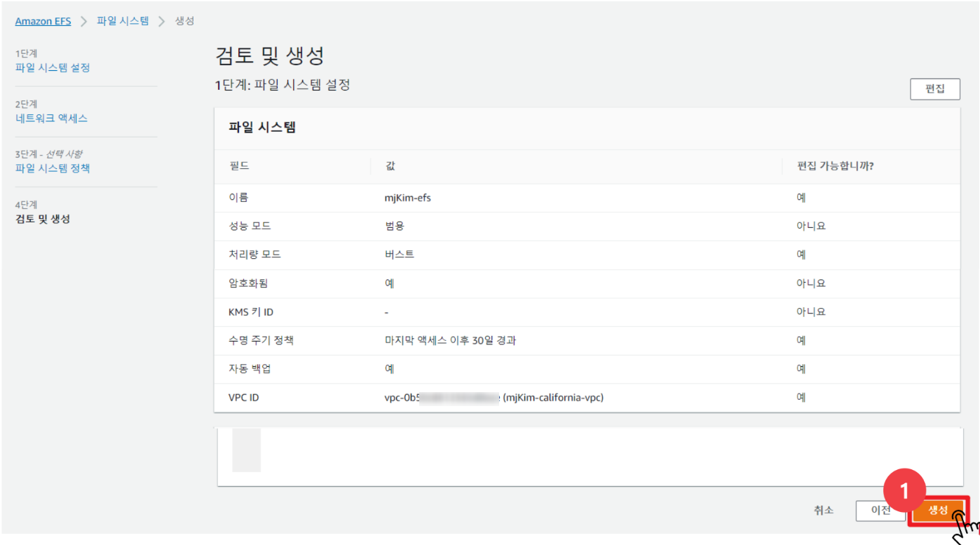Cancel with the 취소 button
Viewport: 980px width, 545px height.
click(824, 511)
